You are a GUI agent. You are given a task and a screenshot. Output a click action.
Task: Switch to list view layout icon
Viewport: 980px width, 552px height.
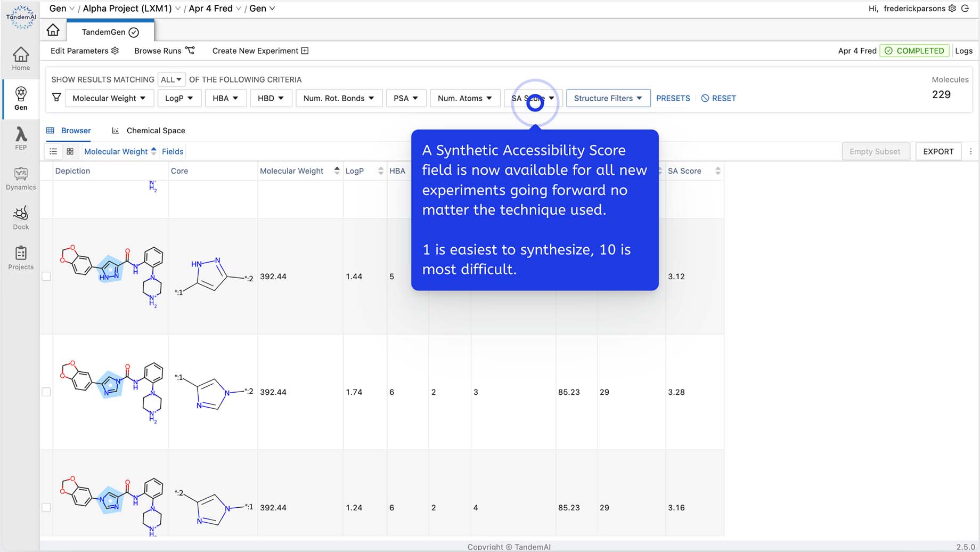53,152
